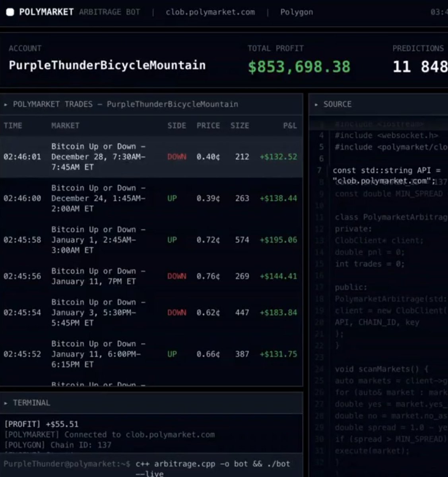Click the +$144.41 profit value
The width and height of the screenshot is (448, 477).
(x=278, y=276)
